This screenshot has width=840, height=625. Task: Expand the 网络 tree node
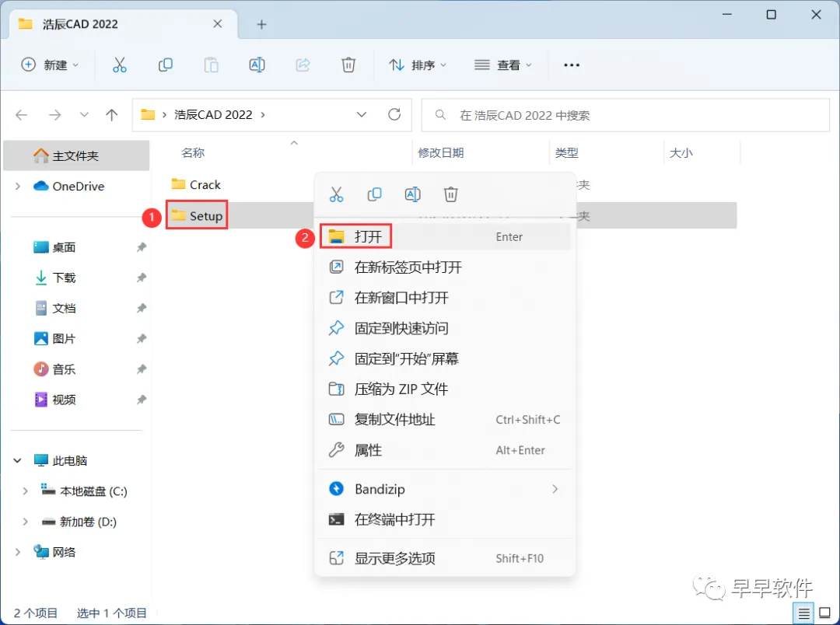click(18, 552)
